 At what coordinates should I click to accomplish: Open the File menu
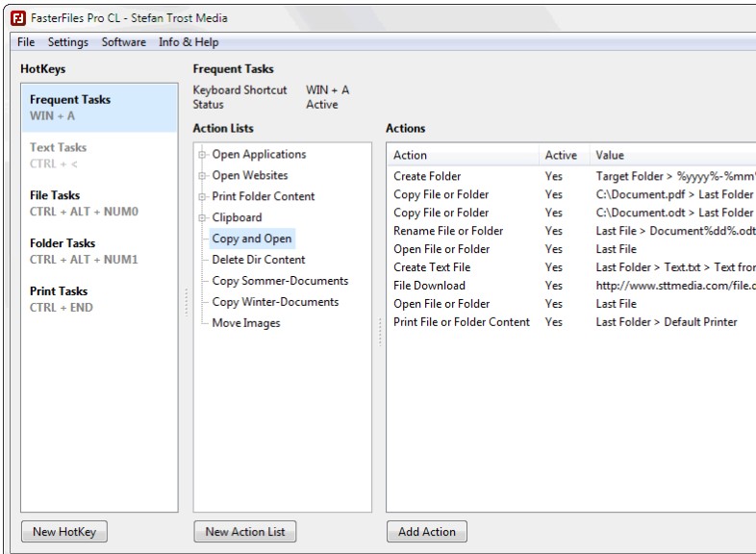[x=26, y=42]
